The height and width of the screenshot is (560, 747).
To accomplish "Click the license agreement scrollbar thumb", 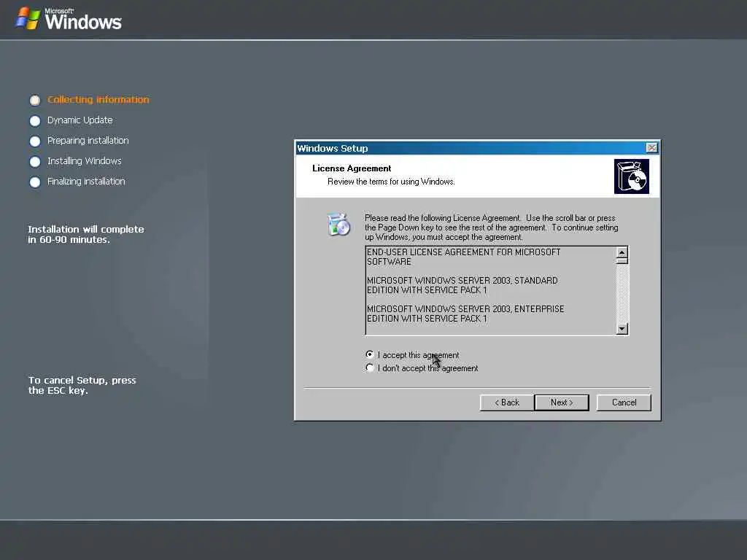I will pos(622,260).
